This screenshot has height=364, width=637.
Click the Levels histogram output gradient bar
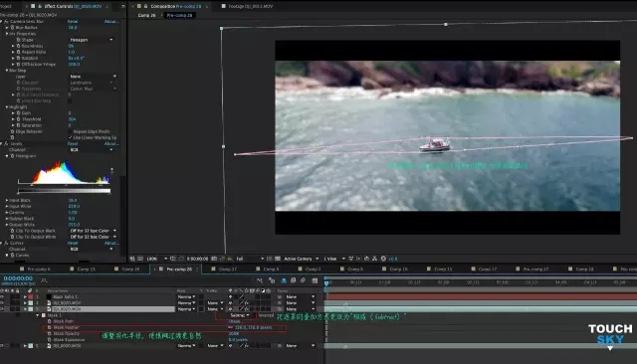(x=64, y=190)
